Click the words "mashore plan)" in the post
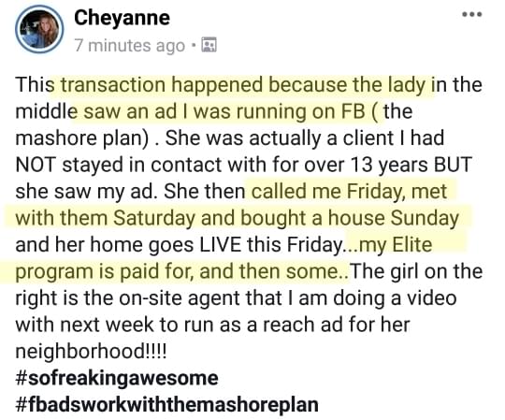The height and width of the screenshot is (420, 505). (83, 138)
